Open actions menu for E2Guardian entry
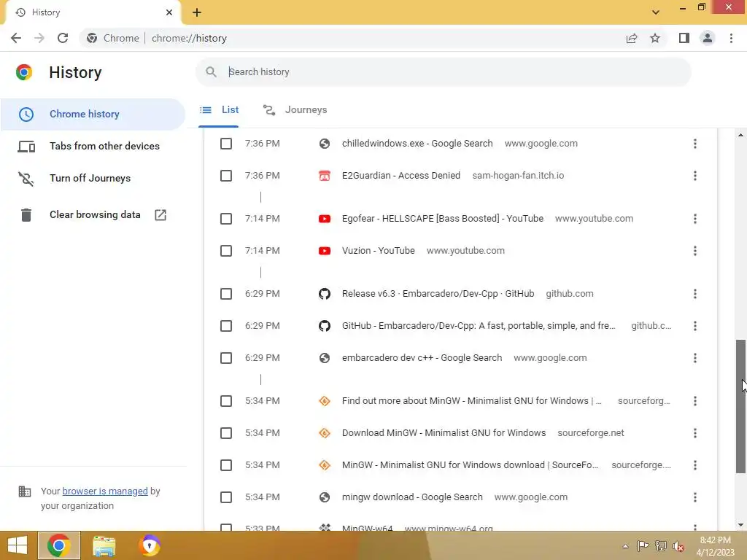 tap(695, 176)
